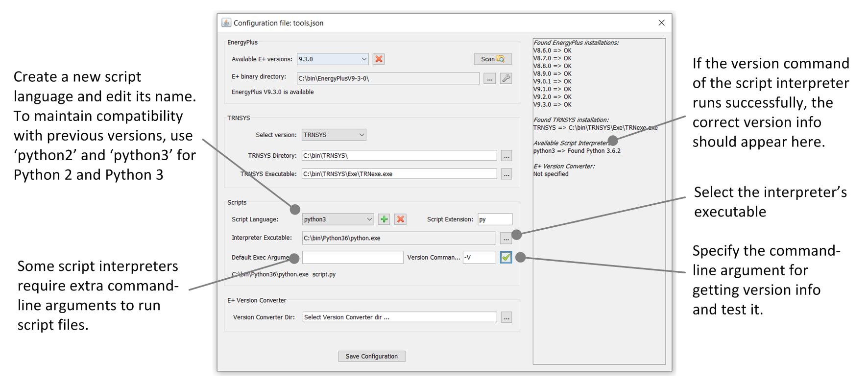Close the Configuration file window
Screen dimensions: 868x386
(x=661, y=23)
